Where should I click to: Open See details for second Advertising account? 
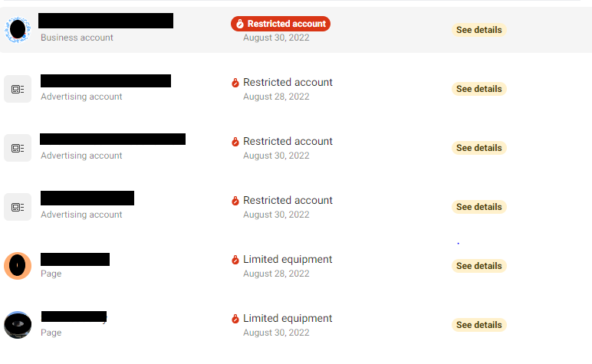click(x=479, y=148)
